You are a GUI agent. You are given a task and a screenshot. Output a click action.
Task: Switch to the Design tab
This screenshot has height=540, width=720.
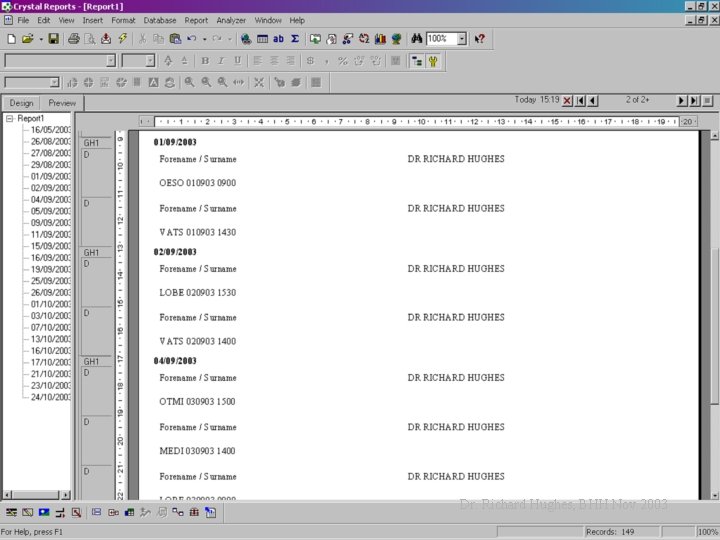(21, 103)
